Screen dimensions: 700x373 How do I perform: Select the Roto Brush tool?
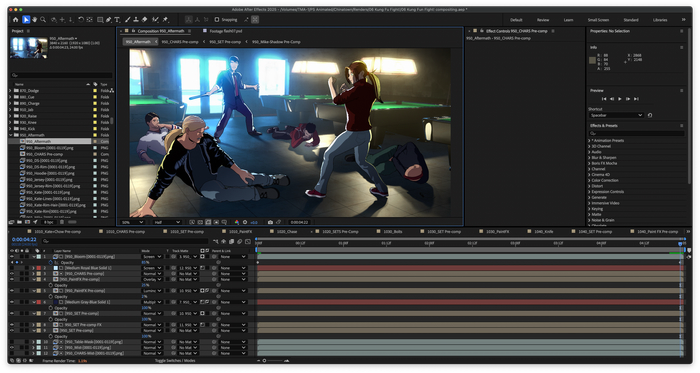155,20
